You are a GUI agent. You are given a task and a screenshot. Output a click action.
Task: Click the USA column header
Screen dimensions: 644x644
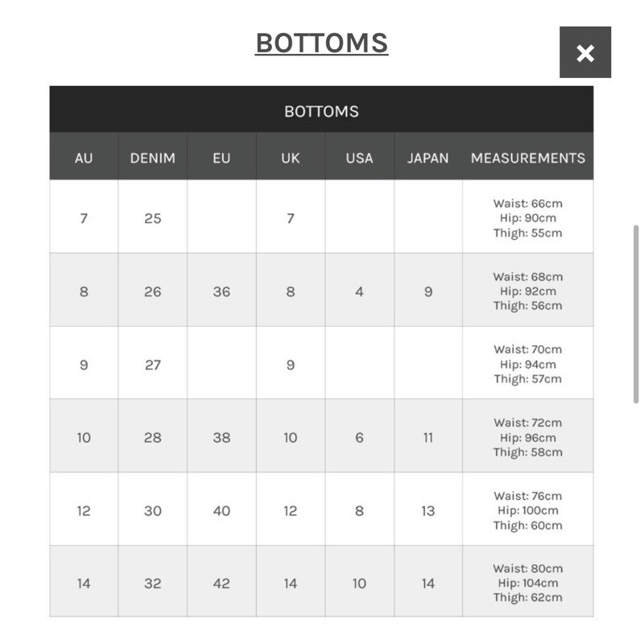(359, 158)
